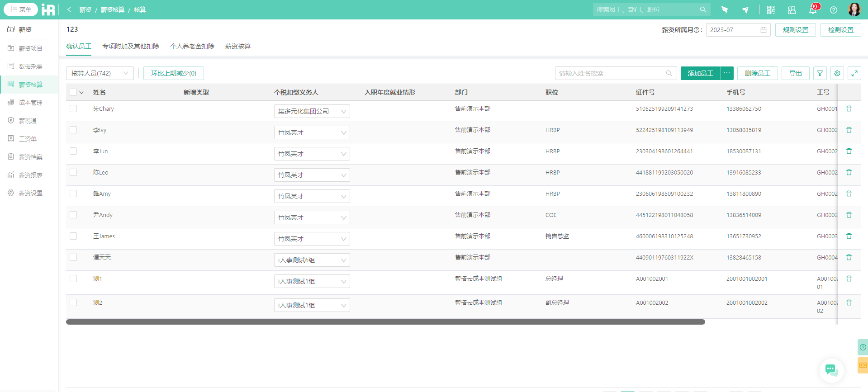Click the horizontal table scrollbar
The width and height of the screenshot is (868, 392).
(385, 322)
